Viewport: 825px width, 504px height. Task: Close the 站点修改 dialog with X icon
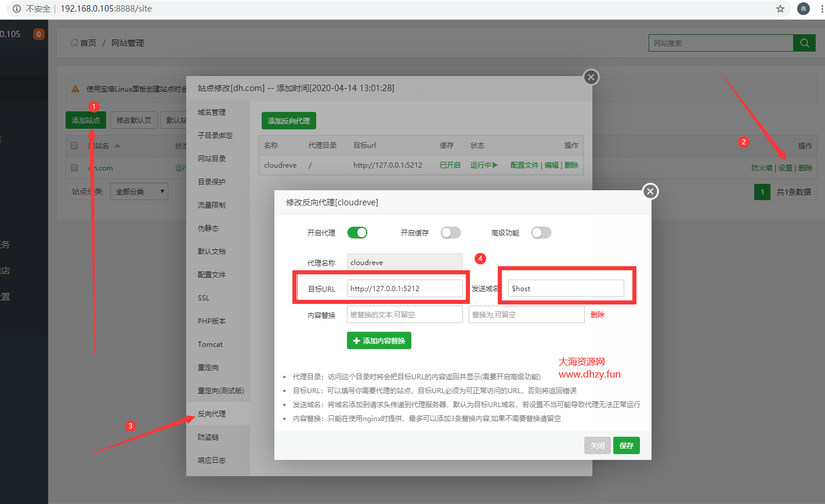pyautogui.click(x=591, y=77)
